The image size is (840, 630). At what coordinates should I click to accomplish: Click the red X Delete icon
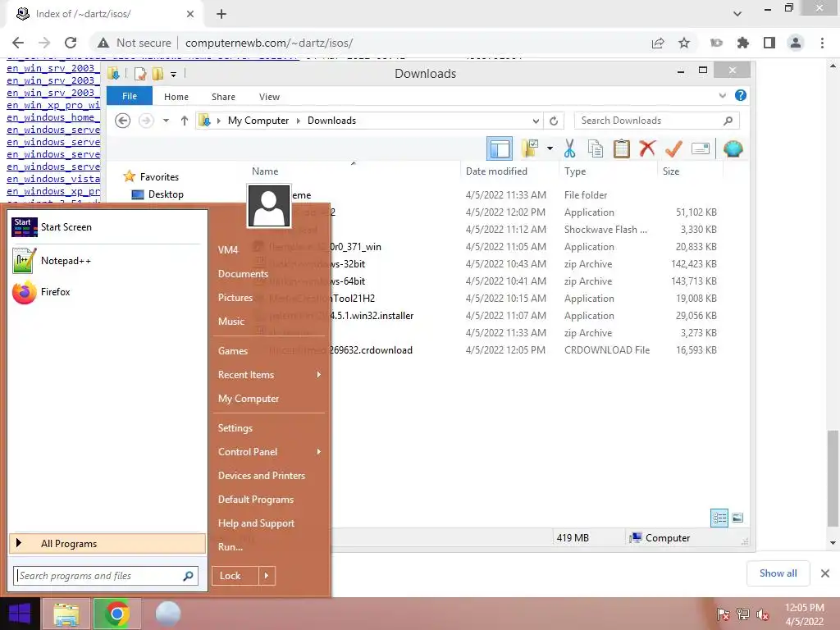[x=647, y=148]
